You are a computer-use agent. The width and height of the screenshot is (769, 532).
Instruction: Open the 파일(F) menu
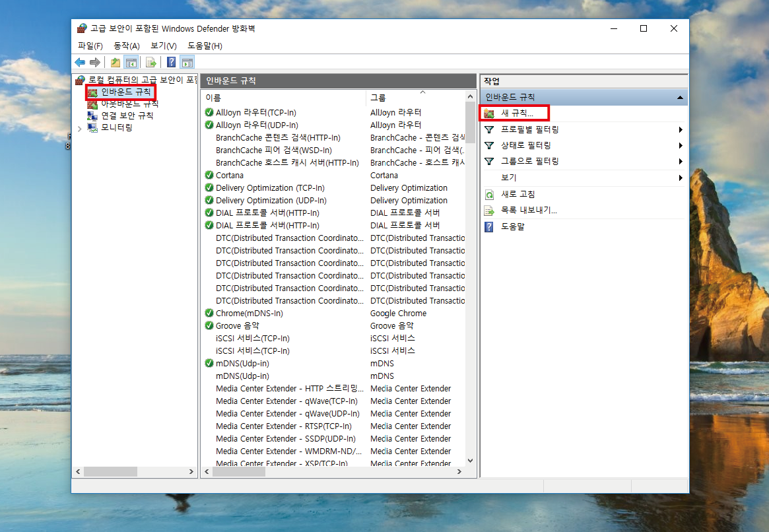(90, 46)
